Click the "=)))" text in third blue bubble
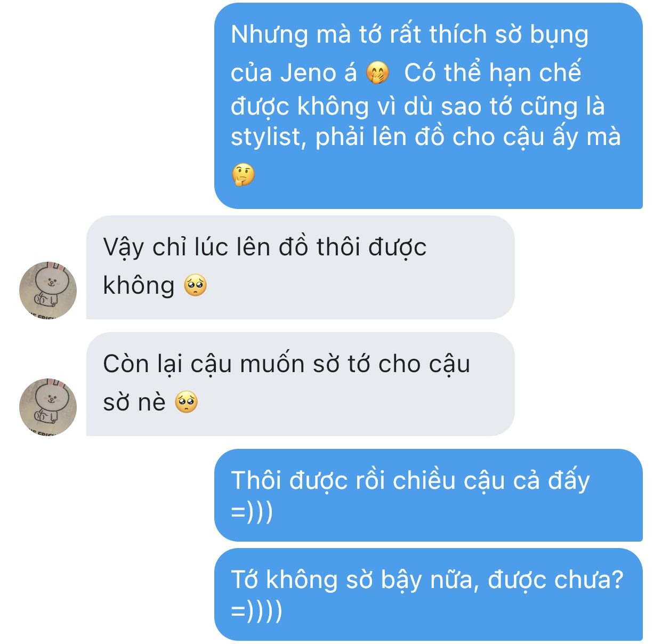Screen dimensions: 662x644 click(252, 512)
